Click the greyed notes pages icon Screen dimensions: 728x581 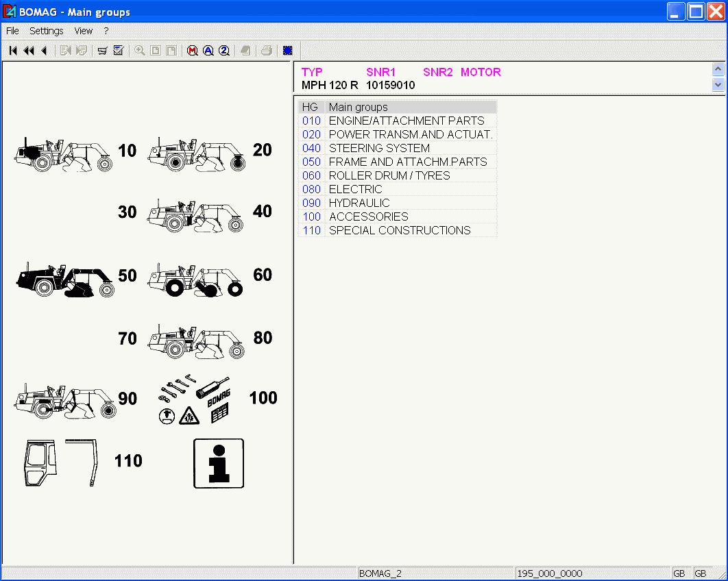[245, 51]
